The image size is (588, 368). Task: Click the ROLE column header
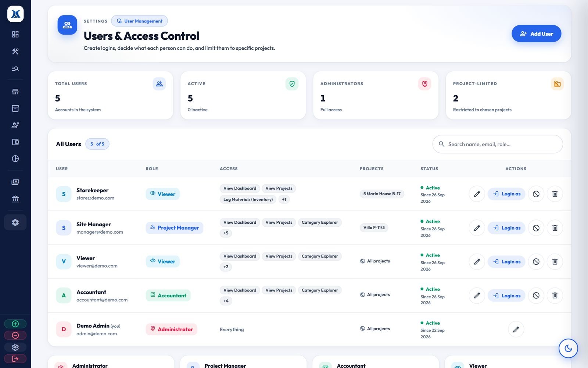coord(152,169)
